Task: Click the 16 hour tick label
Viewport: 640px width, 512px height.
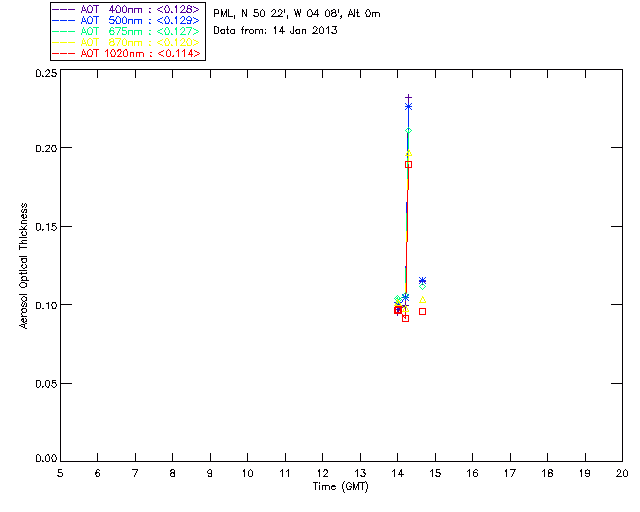Action: pos(473,473)
